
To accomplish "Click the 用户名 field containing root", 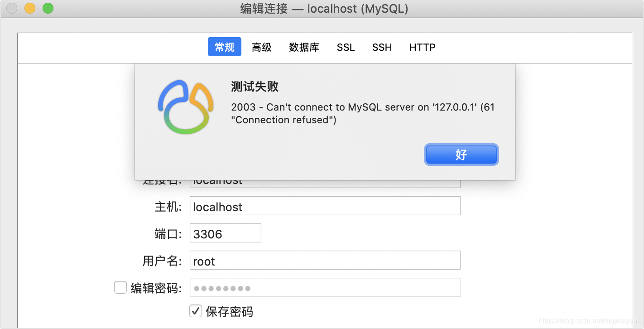I will pyautogui.click(x=325, y=260).
